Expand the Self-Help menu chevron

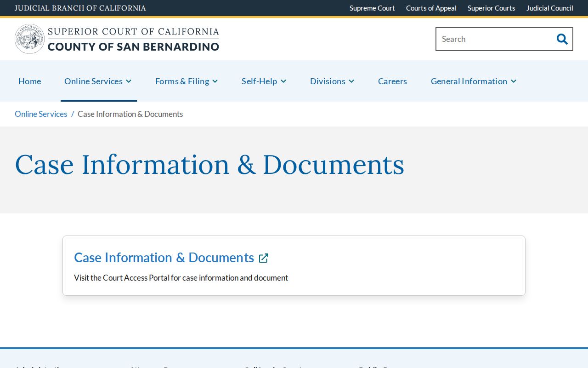point(283,81)
